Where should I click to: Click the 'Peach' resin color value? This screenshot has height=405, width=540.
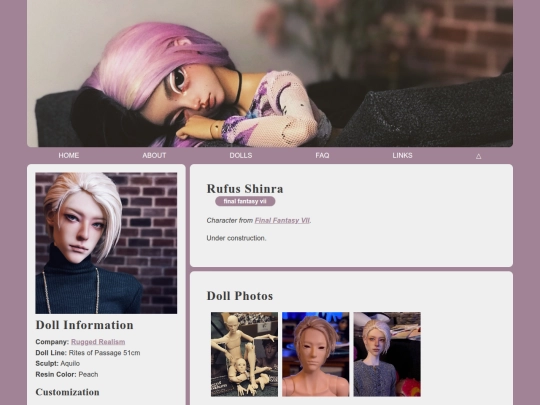click(88, 374)
